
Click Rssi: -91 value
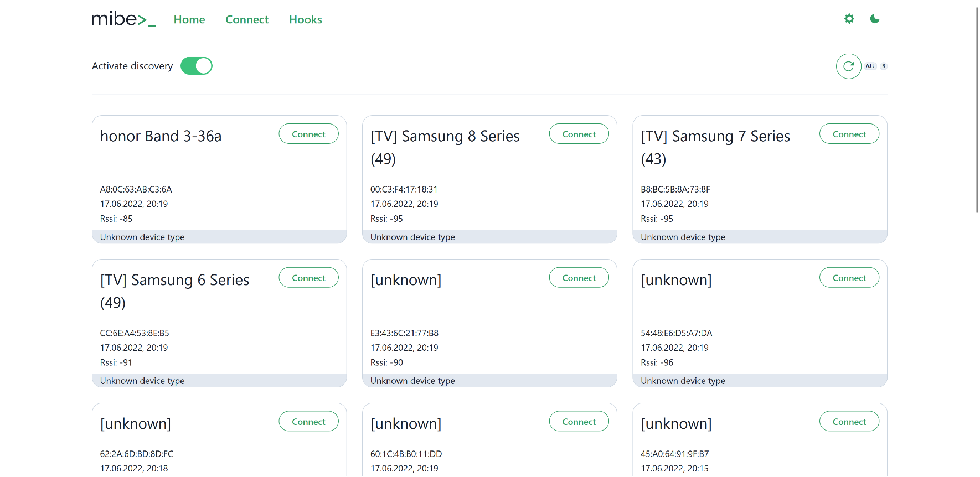tap(116, 362)
